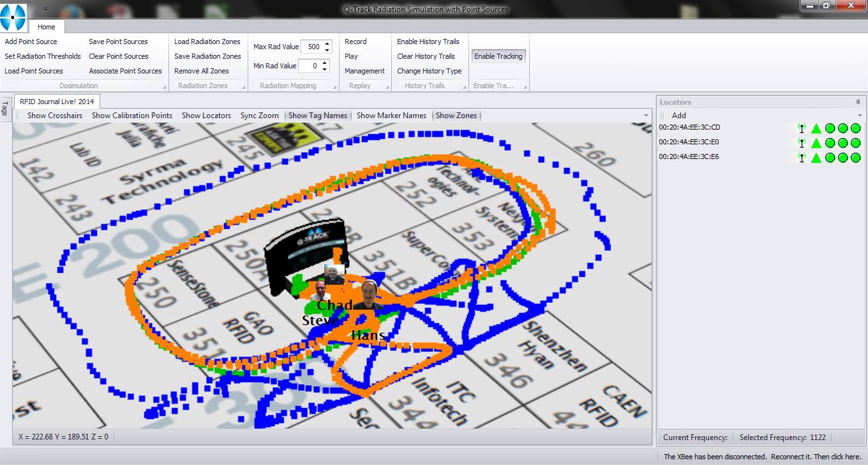Screen dimensions: 868x465
Task: Click antenna icon for locator 00:20:4A:EE:3C:E0
Action: pyautogui.click(x=801, y=142)
